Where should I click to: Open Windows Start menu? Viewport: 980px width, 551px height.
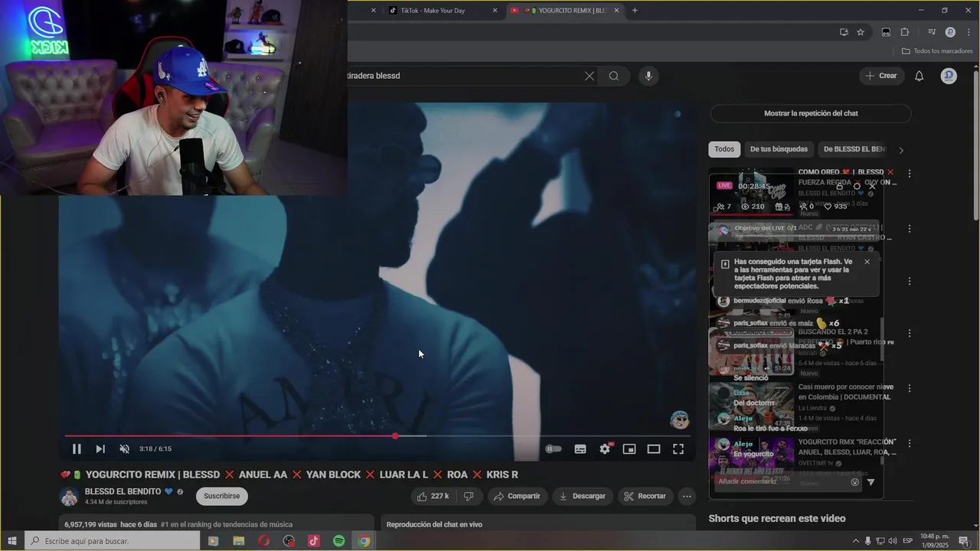tap(12, 541)
